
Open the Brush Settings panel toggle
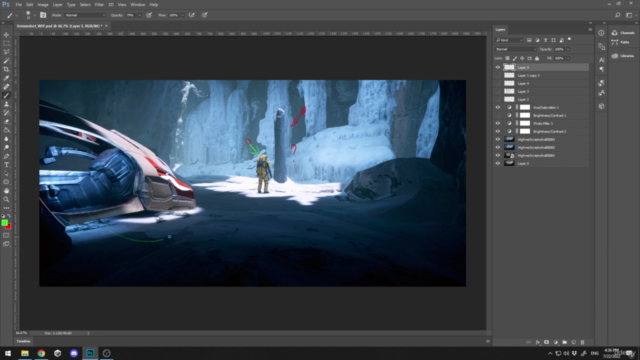click(x=43, y=15)
